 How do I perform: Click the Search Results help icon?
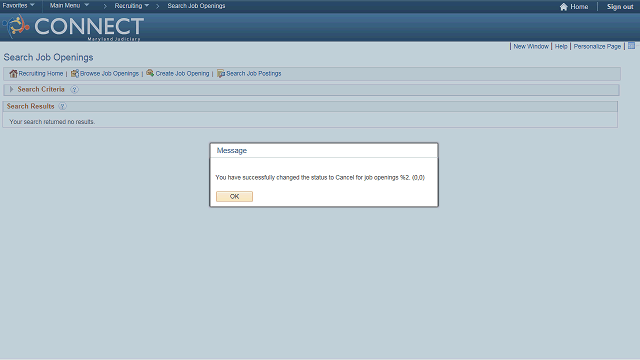pyautogui.click(x=62, y=106)
